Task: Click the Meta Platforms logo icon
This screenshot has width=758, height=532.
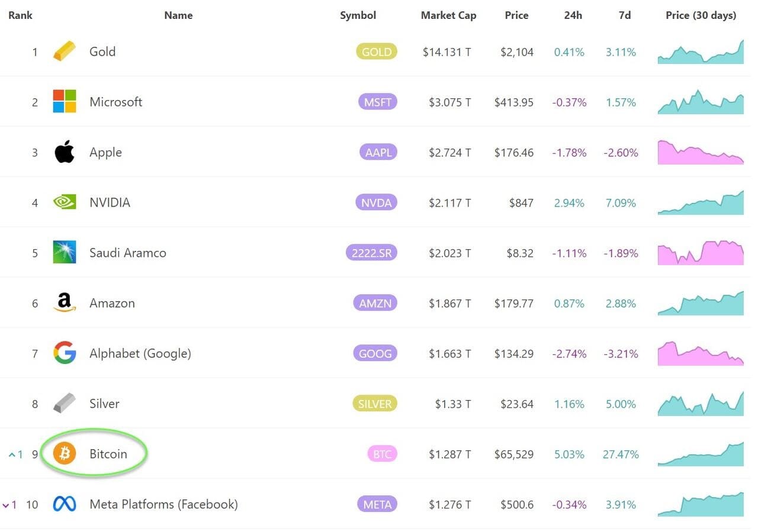Action: pyautogui.click(x=65, y=504)
